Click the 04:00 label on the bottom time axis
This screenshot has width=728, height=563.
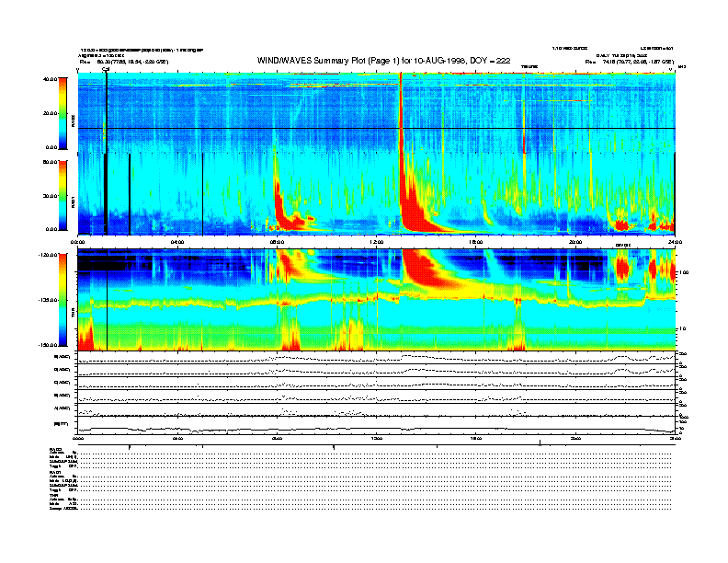tap(177, 438)
